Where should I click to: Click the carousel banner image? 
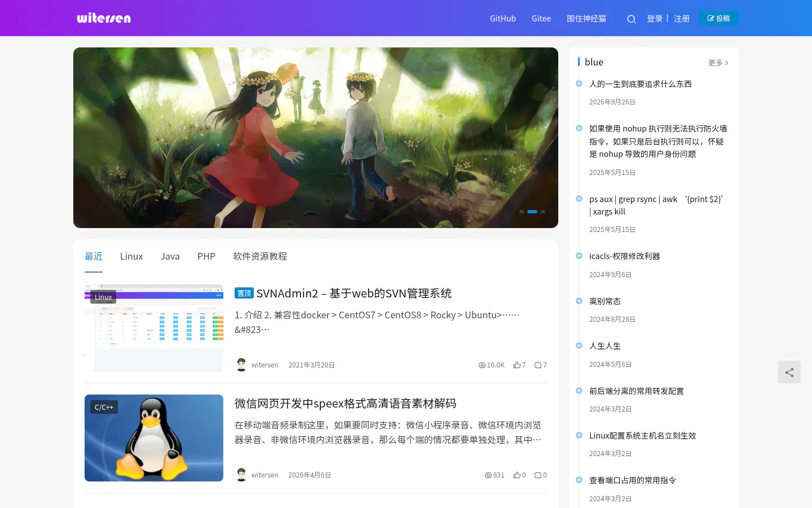point(316,138)
